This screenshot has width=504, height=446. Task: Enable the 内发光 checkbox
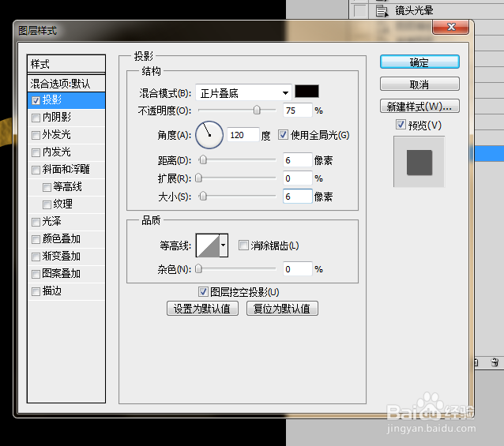pyautogui.click(x=36, y=152)
